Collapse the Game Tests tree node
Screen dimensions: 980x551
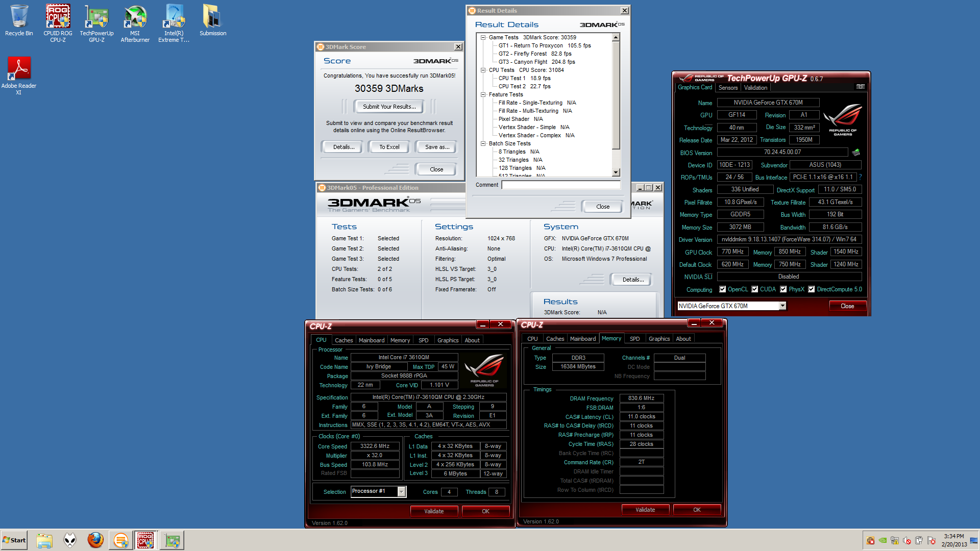pos(483,37)
